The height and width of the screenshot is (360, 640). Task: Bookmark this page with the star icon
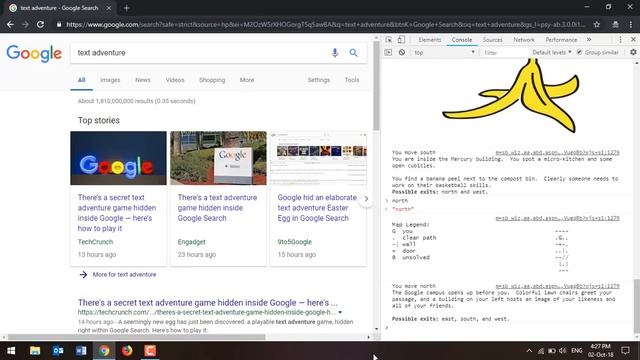tap(597, 24)
